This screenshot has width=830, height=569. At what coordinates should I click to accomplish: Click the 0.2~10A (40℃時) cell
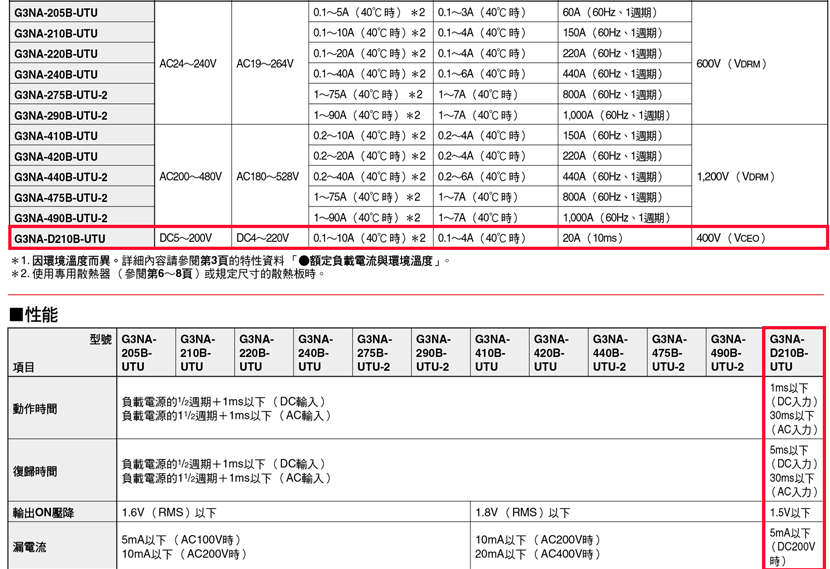coord(369,136)
